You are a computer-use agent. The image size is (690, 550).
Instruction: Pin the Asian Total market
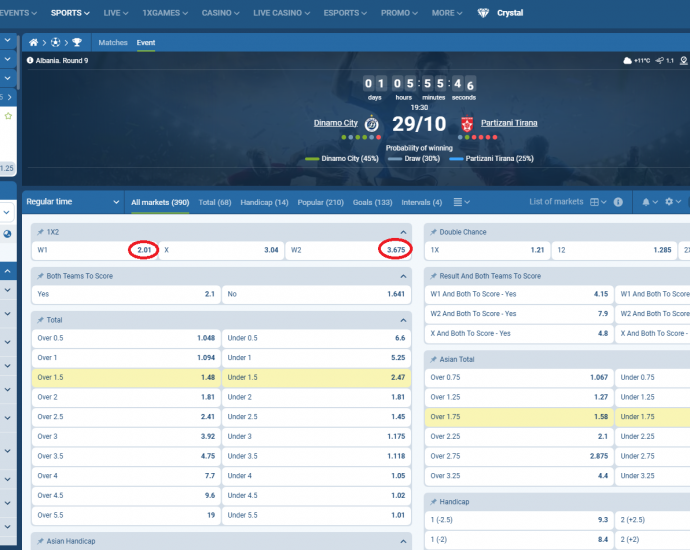click(x=433, y=359)
